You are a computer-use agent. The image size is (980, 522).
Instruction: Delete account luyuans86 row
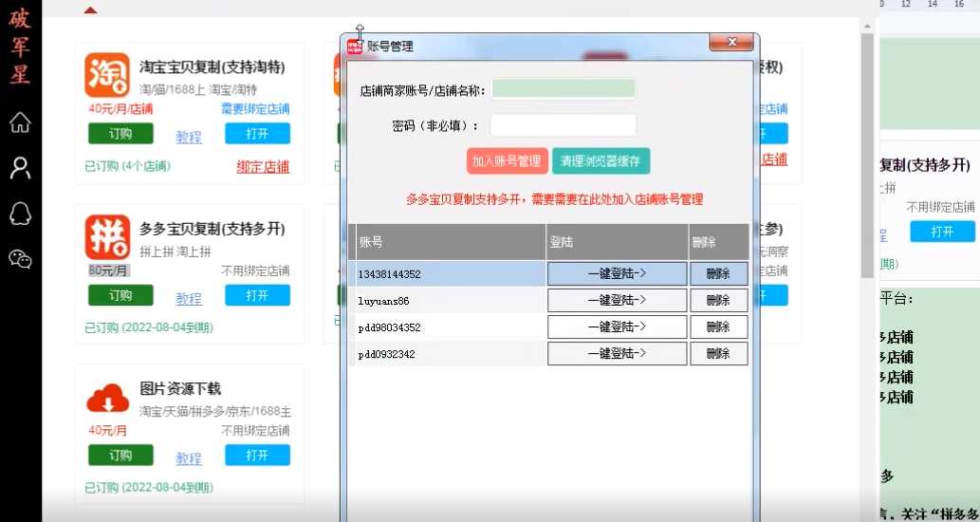tap(719, 301)
